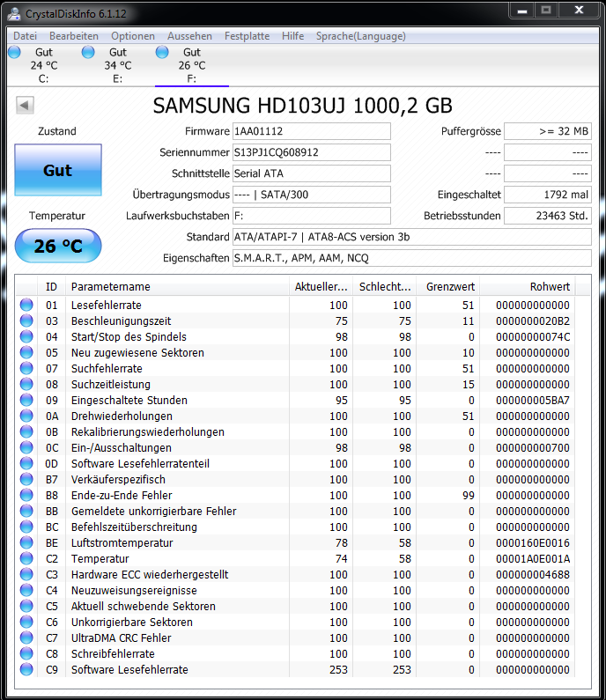Click the Schnittstelle field Serial ATA
The image size is (606, 700).
pyautogui.click(x=312, y=173)
